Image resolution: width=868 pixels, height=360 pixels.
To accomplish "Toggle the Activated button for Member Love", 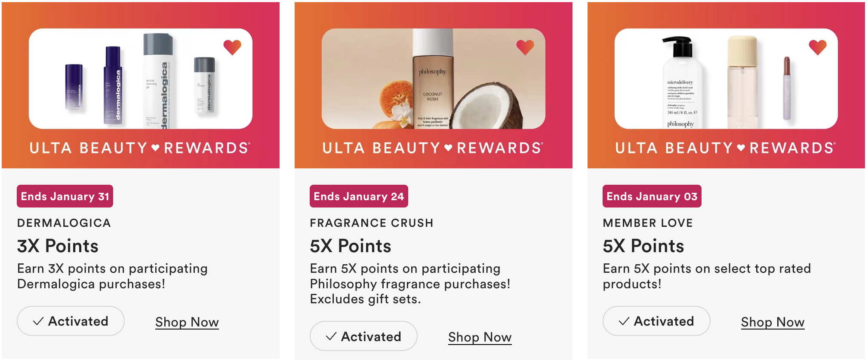I will (656, 321).
